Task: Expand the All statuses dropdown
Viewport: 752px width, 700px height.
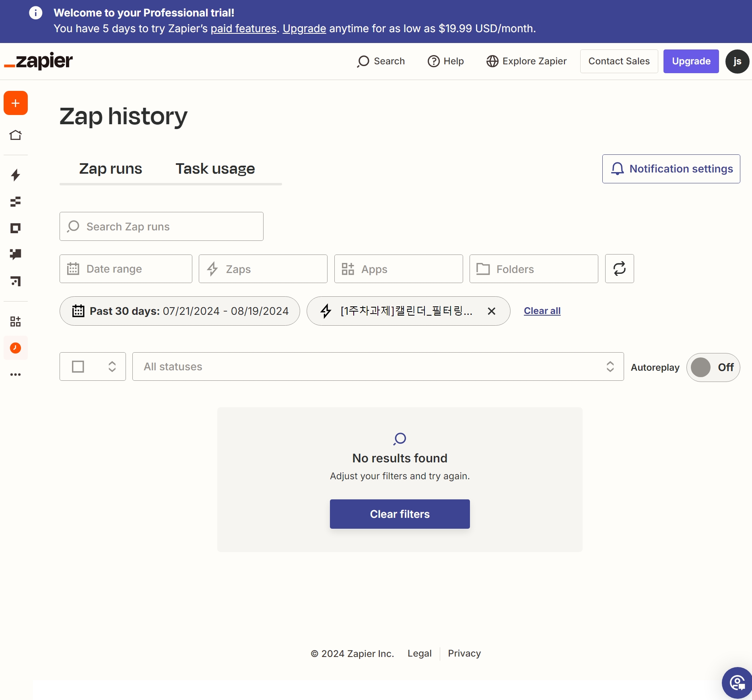Action: pos(378,366)
